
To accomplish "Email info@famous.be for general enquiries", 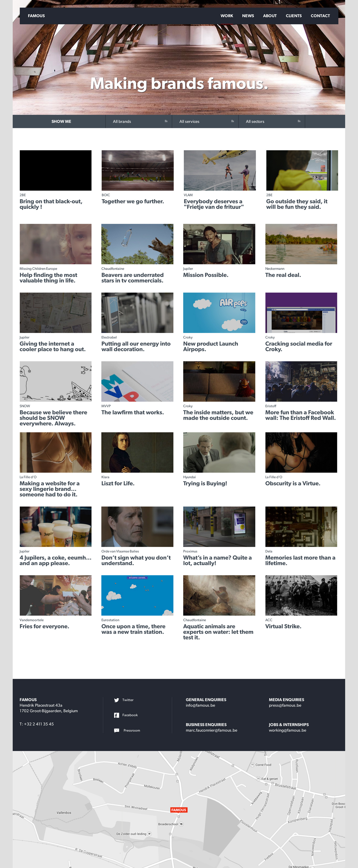I will [x=200, y=705].
